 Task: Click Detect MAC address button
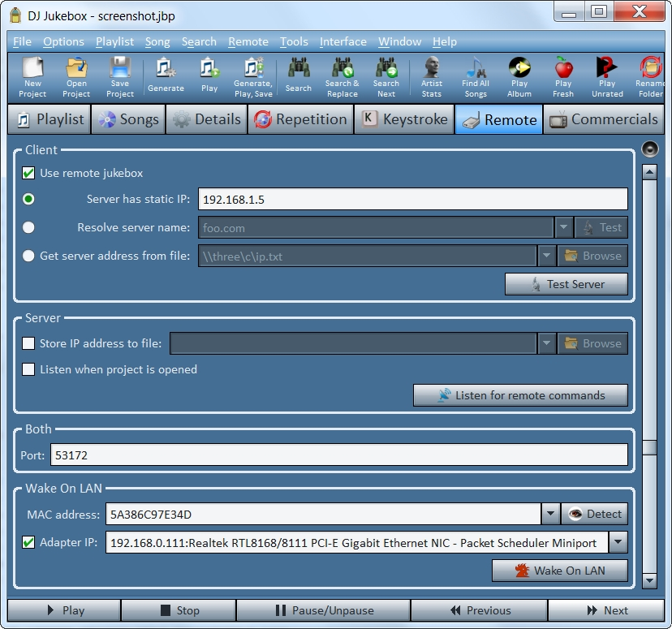594,514
